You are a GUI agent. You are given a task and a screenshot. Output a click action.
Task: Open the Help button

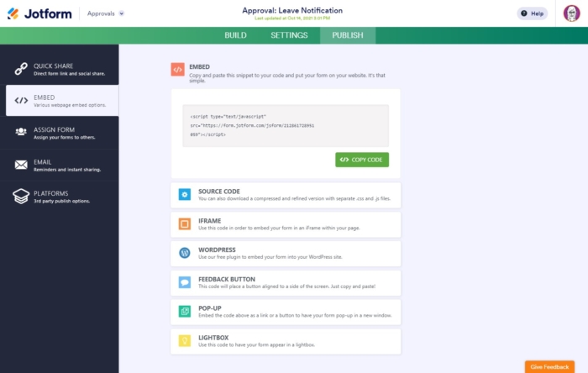(x=532, y=13)
